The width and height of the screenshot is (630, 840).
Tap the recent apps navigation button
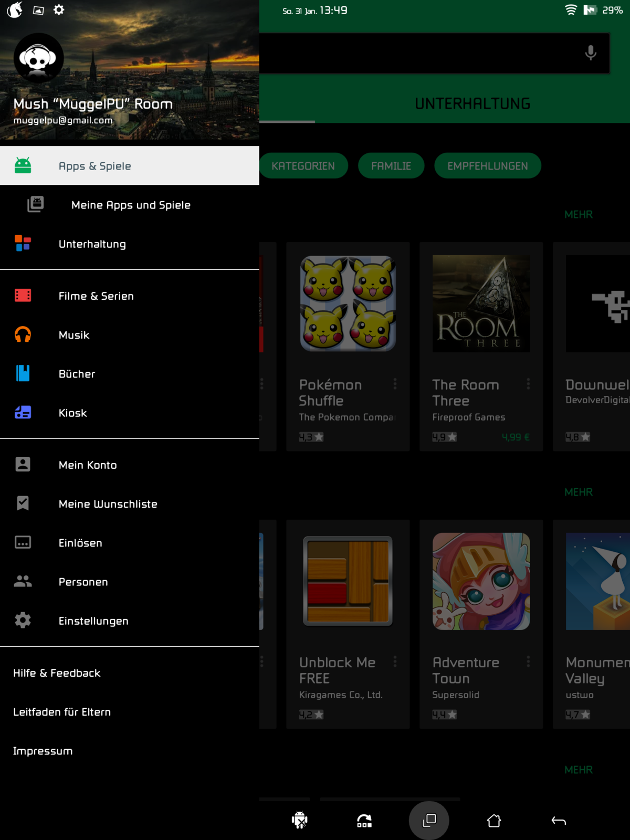(429, 820)
